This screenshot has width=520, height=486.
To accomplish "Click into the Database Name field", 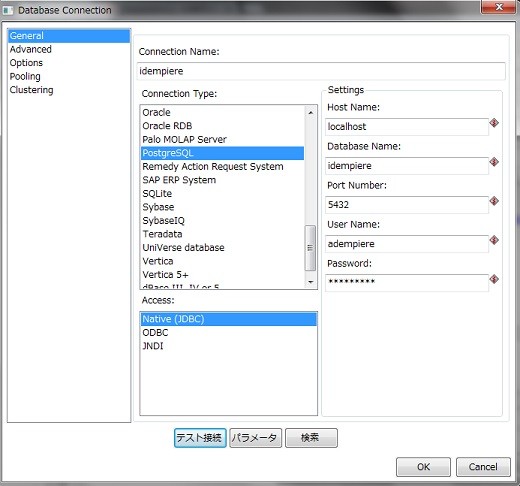I will [407, 166].
